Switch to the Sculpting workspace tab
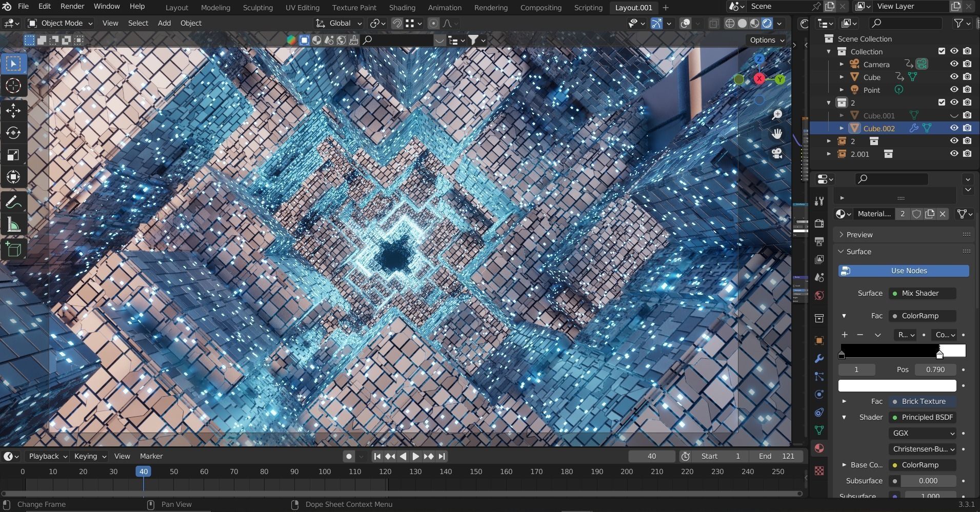 (x=257, y=8)
